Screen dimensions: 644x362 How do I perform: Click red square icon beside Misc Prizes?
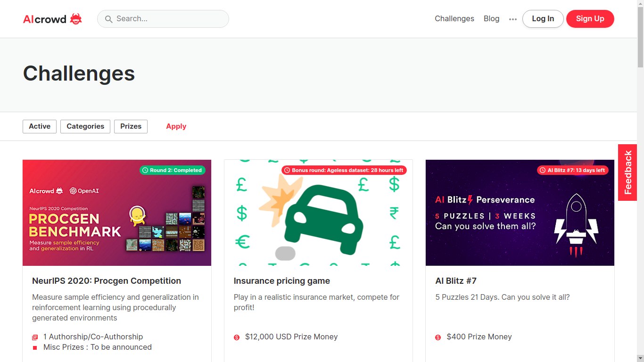tap(35, 348)
